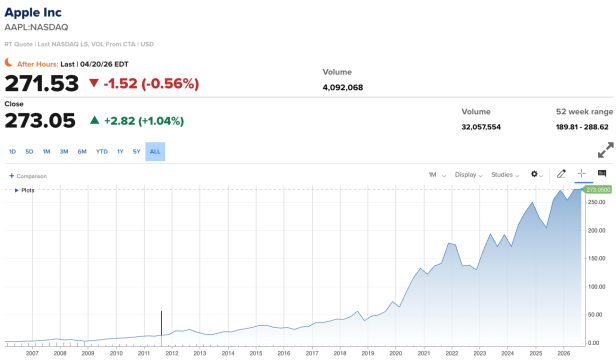Screen dimensions: 616x360
Task: Switch chart range to 1D
Action: [x=12, y=152]
